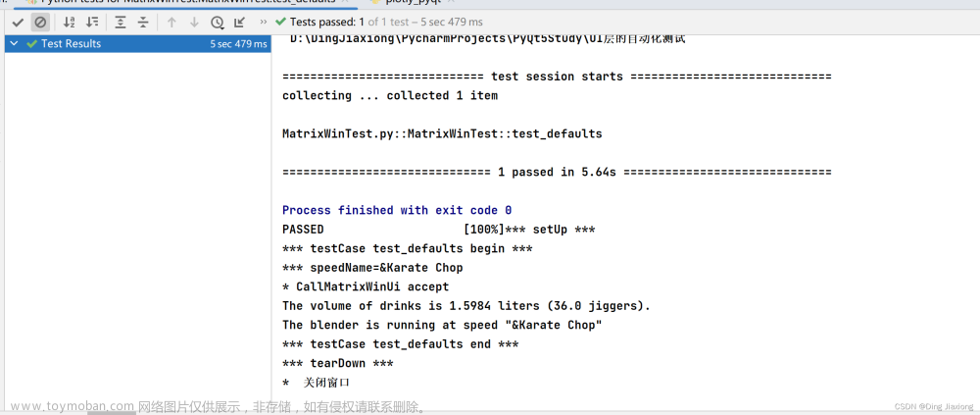Toggle the Show Ignored tests filter
The width and height of the screenshot is (980, 415).
pos(40,23)
